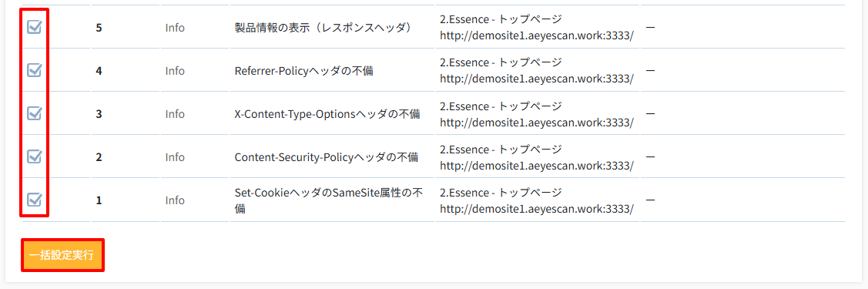Click the demosite1 URL in row 3
This screenshot has height=289, width=868.
(536, 121)
